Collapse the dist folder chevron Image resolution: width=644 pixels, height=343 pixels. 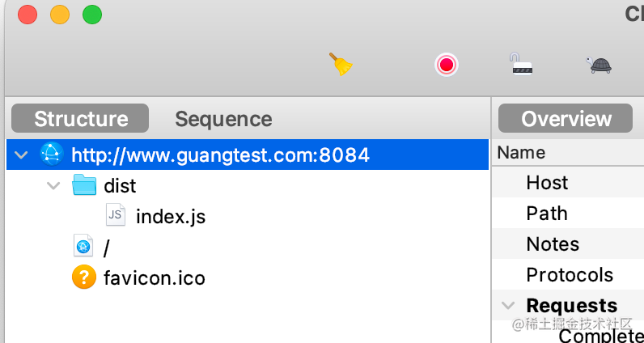pyautogui.click(x=53, y=186)
